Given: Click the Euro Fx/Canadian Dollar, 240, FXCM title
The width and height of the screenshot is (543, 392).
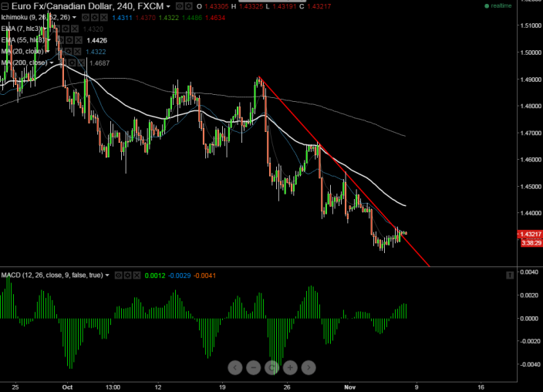Looking at the screenshot, I should tap(88, 6).
